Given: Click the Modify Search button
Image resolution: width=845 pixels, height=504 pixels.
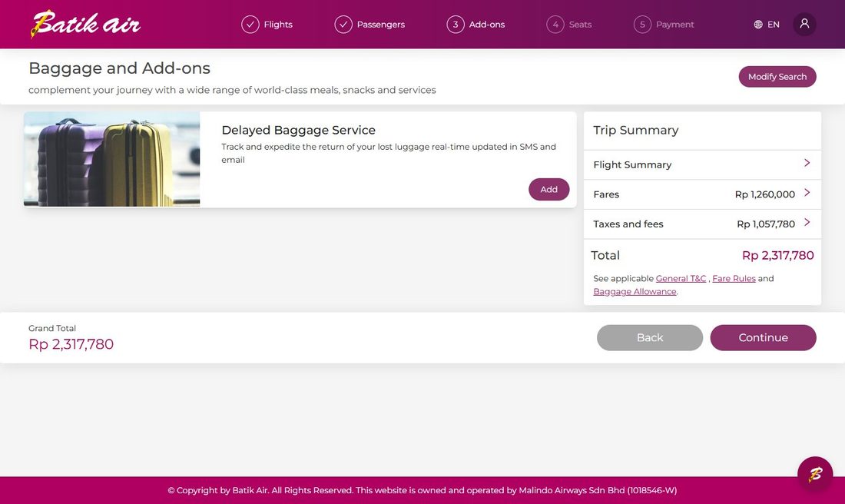Looking at the screenshot, I should [777, 77].
